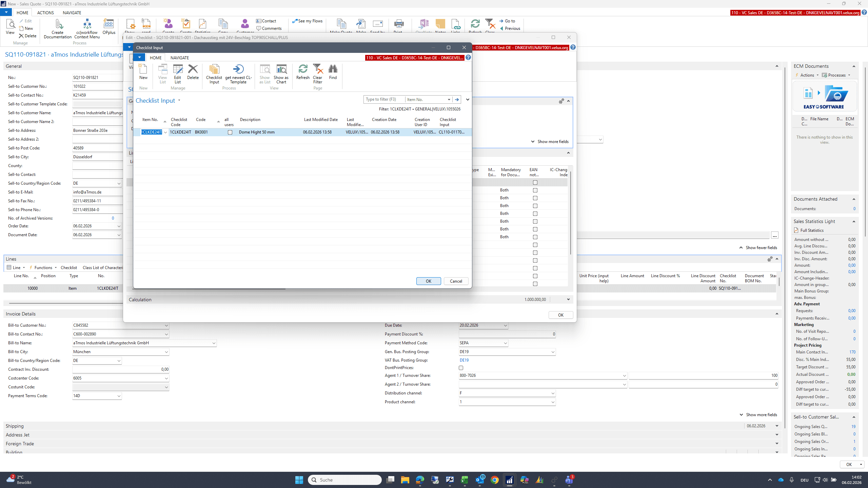Image resolution: width=868 pixels, height=488 pixels.
Task: Click Find binoculars icon
Action: click(x=333, y=72)
